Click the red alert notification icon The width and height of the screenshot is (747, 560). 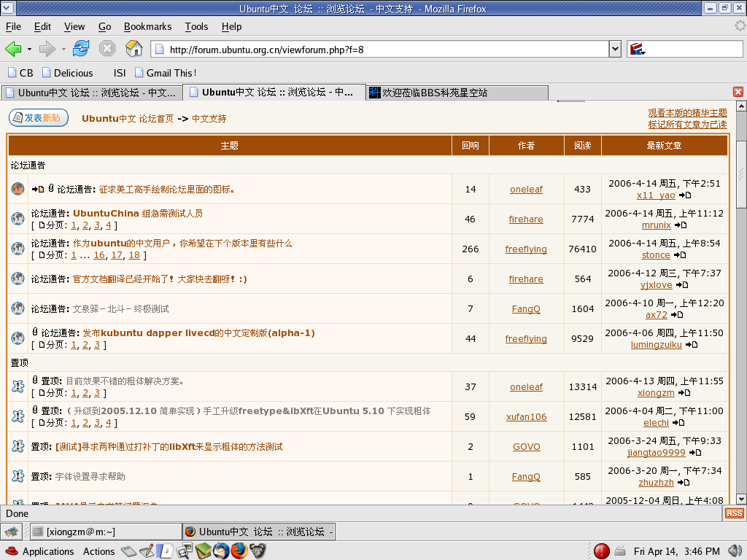click(x=602, y=551)
